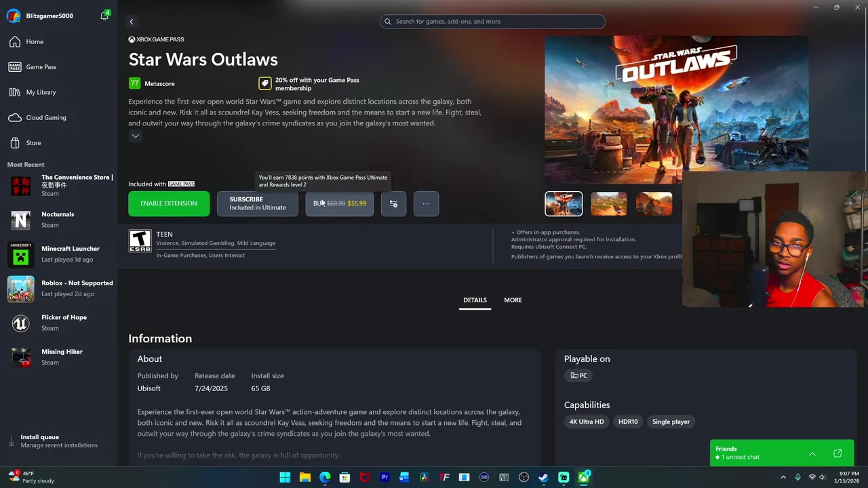Click the yellow discount tag icon
The height and width of the screenshot is (488, 868).
pos(264,83)
